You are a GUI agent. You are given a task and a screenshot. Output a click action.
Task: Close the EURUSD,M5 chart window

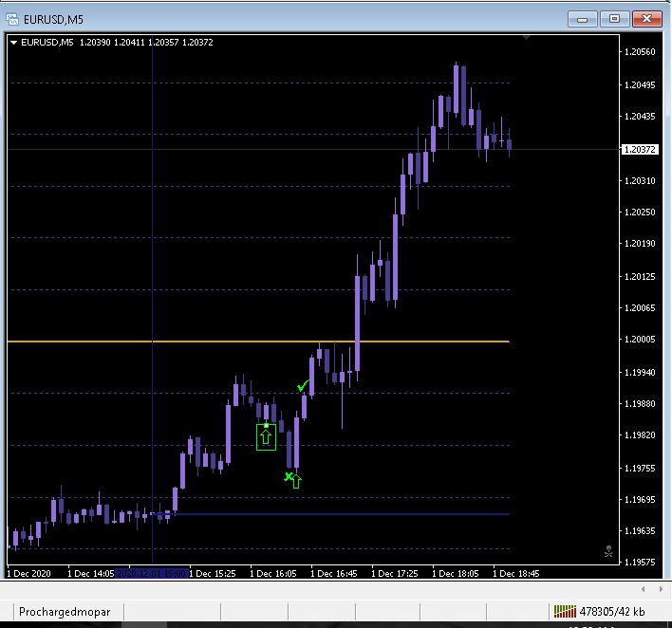click(646, 19)
